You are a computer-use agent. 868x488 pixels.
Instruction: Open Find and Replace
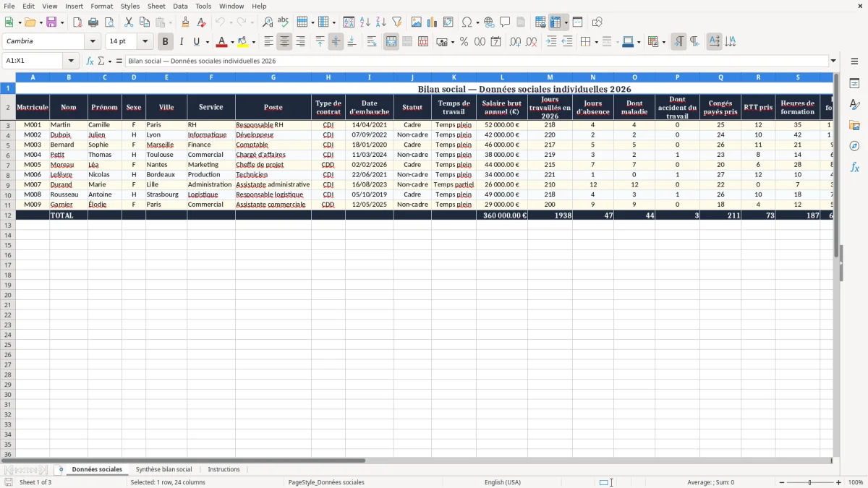coord(268,22)
